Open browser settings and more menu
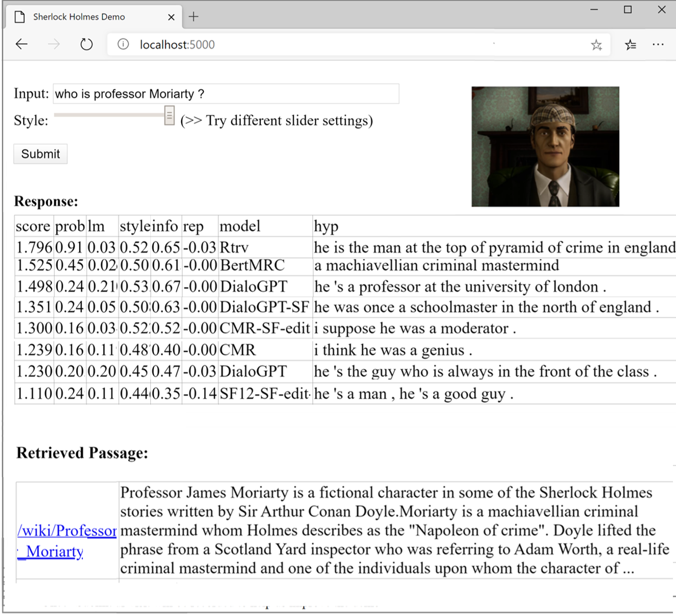This screenshot has width=676, height=616. (x=658, y=45)
